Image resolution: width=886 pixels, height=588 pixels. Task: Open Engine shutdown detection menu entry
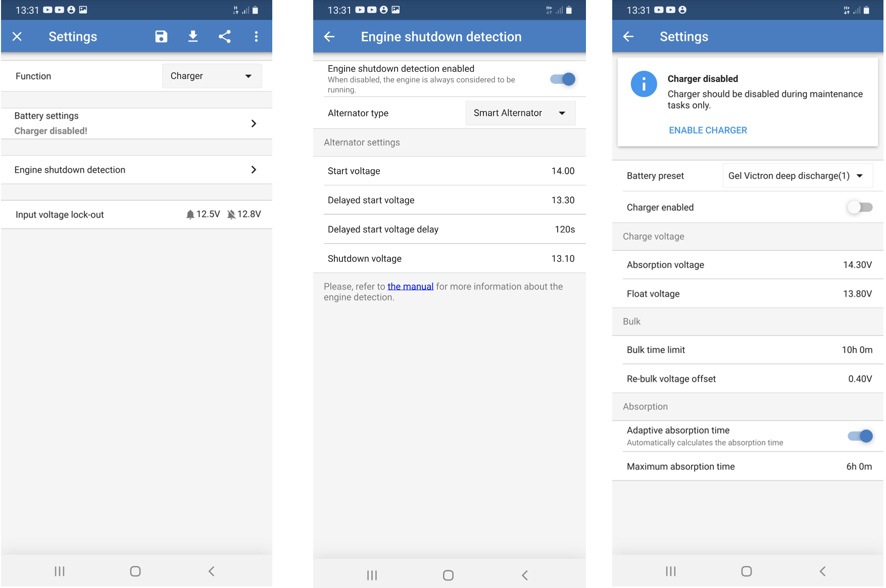coord(136,170)
